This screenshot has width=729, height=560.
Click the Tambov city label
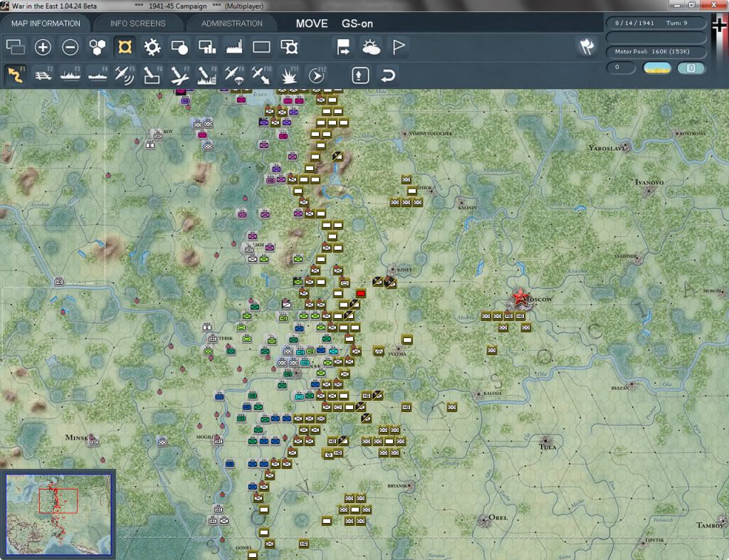pos(710,525)
